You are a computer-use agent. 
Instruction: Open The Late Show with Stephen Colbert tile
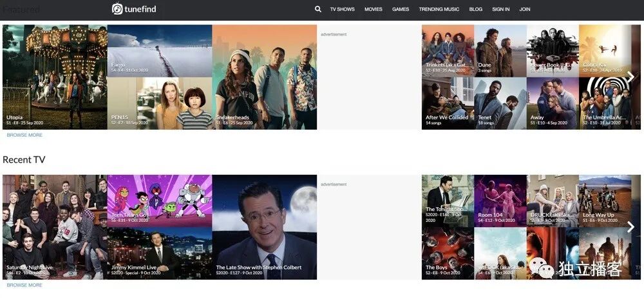coord(265,227)
